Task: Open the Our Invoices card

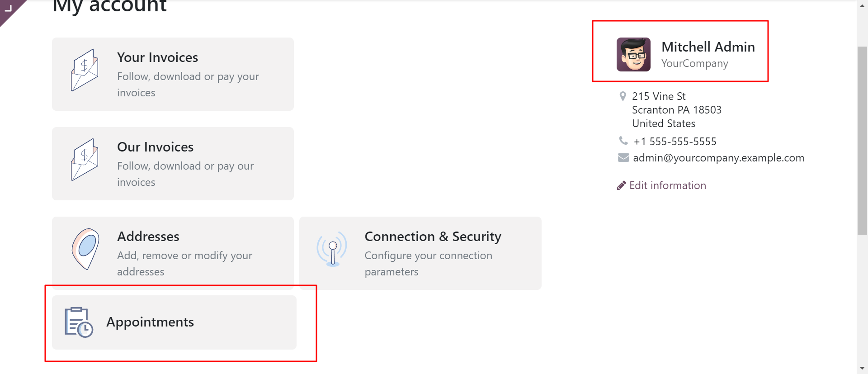Action: coord(173,164)
